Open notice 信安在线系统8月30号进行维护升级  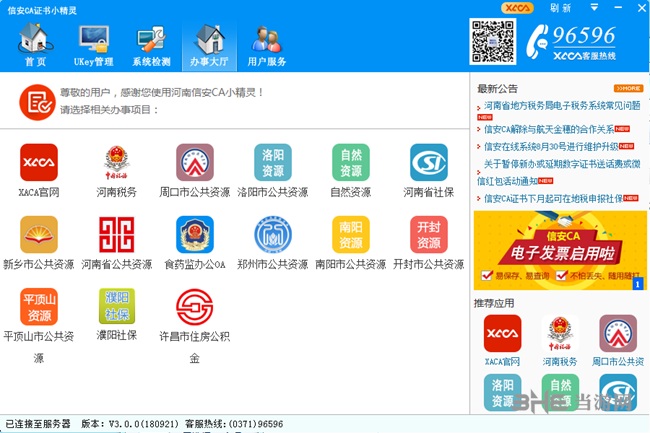[x=551, y=147]
